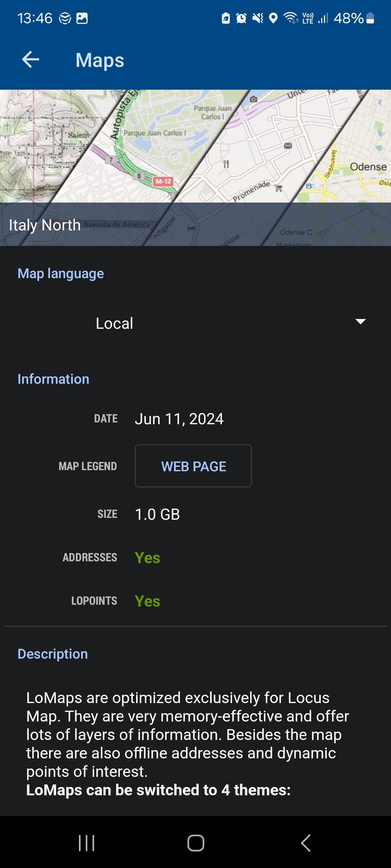Tap the muted sound status icon
This screenshot has width=391, height=868.
[258, 18]
